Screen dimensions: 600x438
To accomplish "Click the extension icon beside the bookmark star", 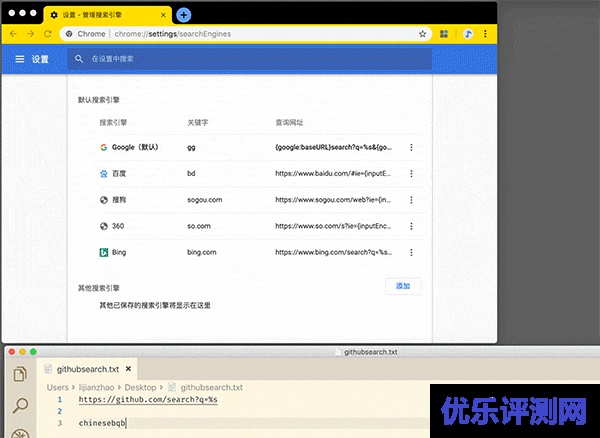I will (x=443, y=33).
